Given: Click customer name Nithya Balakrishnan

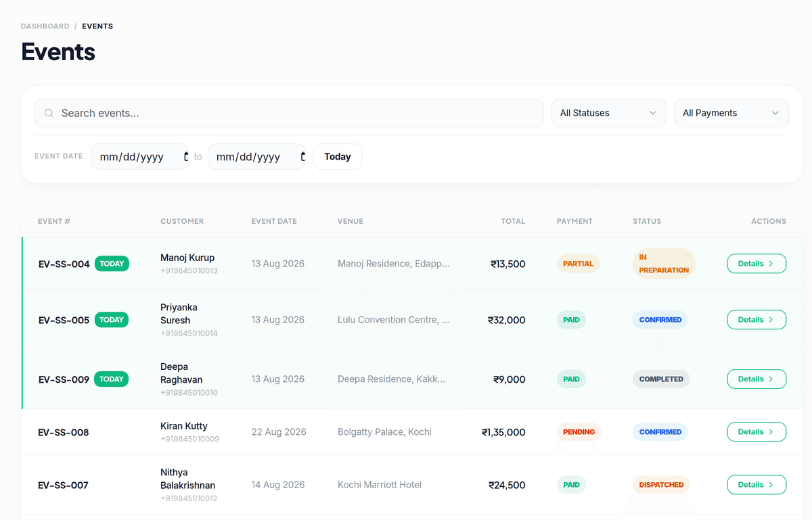Looking at the screenshot, I should 188,479.
